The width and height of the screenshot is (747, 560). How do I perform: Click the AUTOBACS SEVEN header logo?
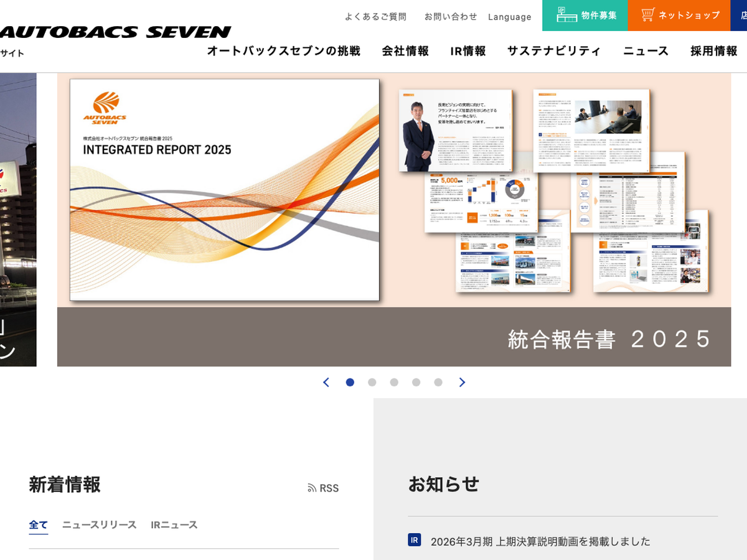click(115, 32)
